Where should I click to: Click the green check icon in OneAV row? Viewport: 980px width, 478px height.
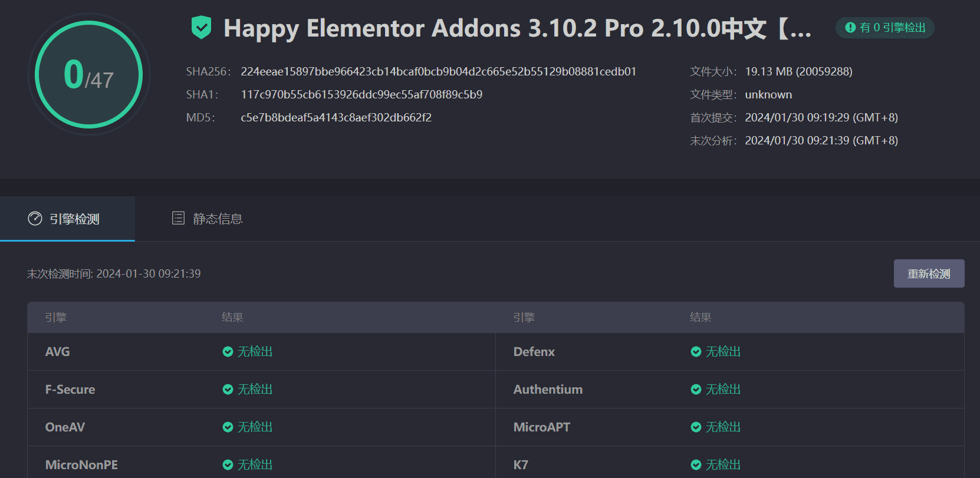click(x=228, y=427)
